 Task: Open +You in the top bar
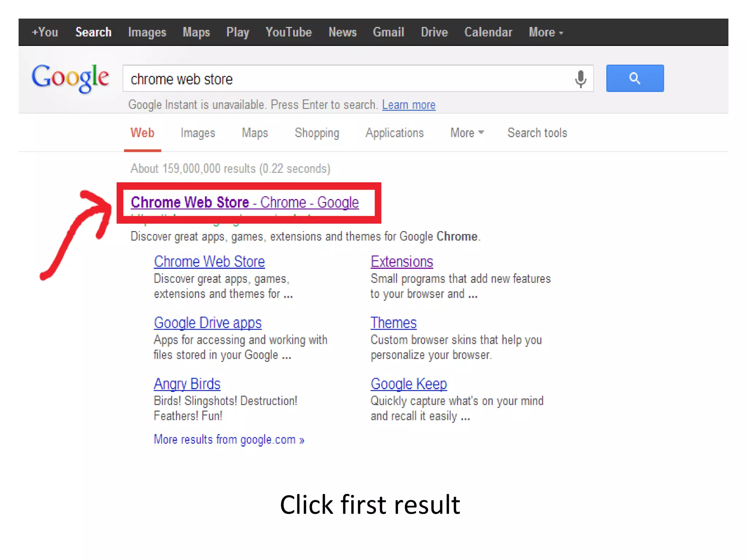(x=45, y=32)
